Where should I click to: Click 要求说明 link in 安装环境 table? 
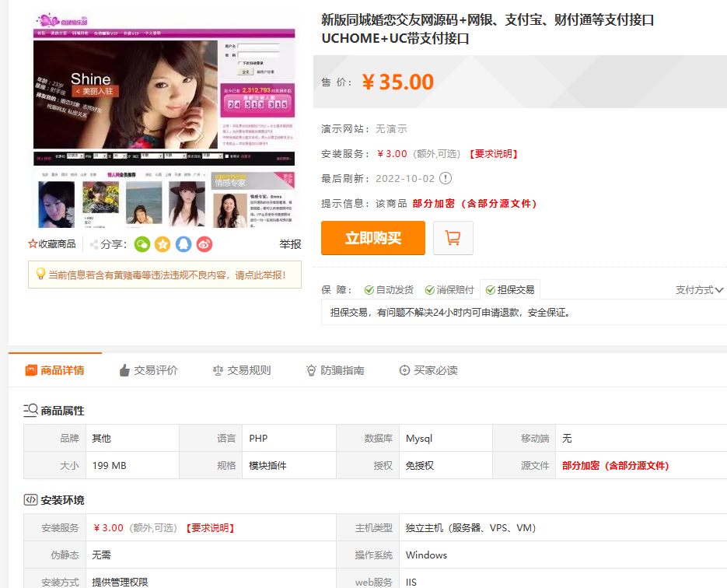[210, 527]
